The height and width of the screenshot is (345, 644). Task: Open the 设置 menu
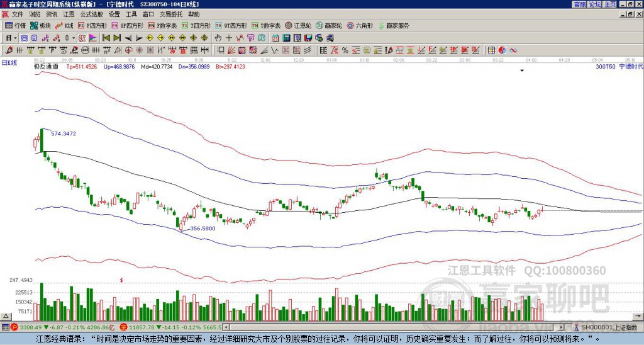click(x=114, y=14)
